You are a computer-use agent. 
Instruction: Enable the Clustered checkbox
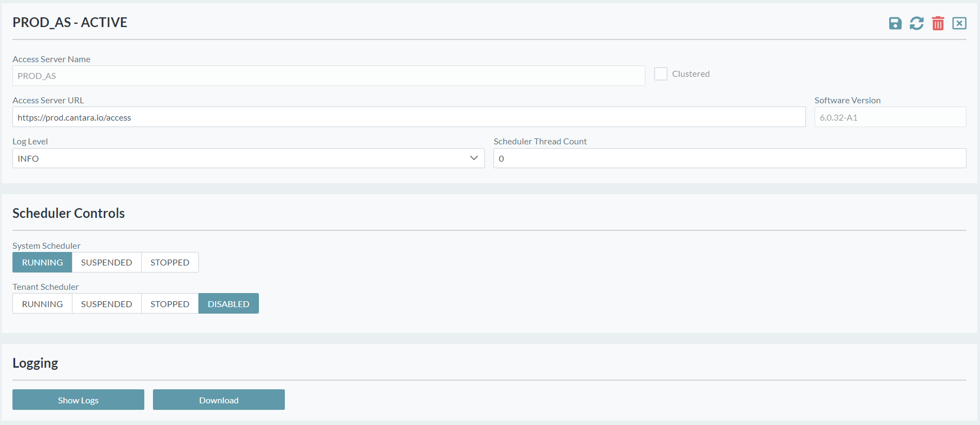tap(661, 74)
